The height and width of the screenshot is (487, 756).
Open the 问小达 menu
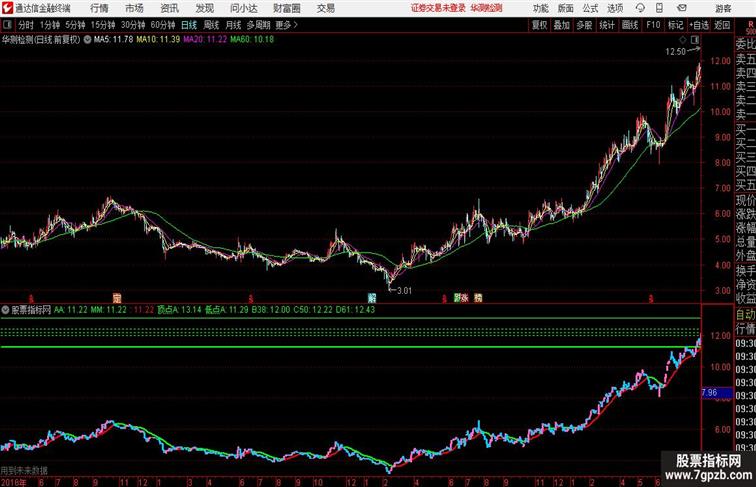click(244, 8)
